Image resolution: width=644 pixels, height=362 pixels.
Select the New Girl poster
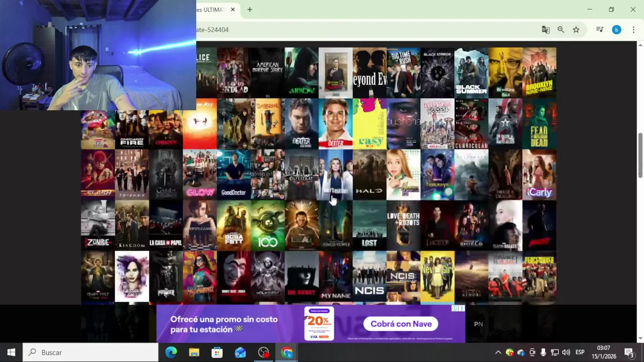437,276
